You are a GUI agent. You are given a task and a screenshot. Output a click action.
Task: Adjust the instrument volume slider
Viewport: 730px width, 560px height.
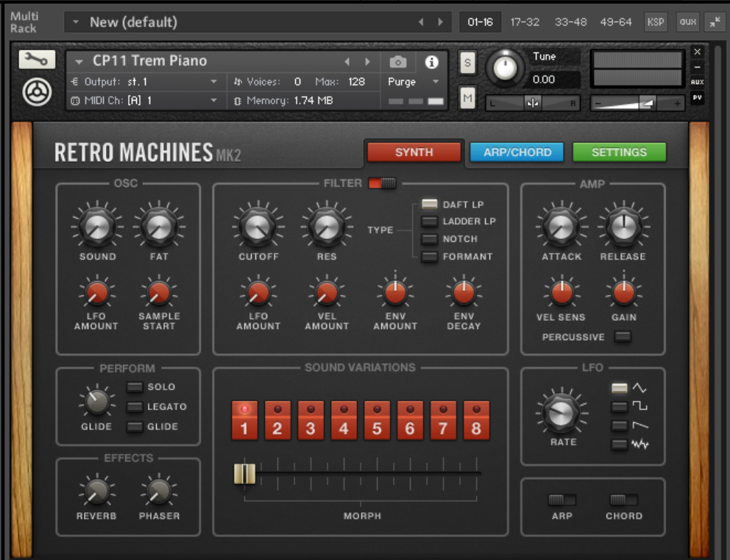point(637,103)
